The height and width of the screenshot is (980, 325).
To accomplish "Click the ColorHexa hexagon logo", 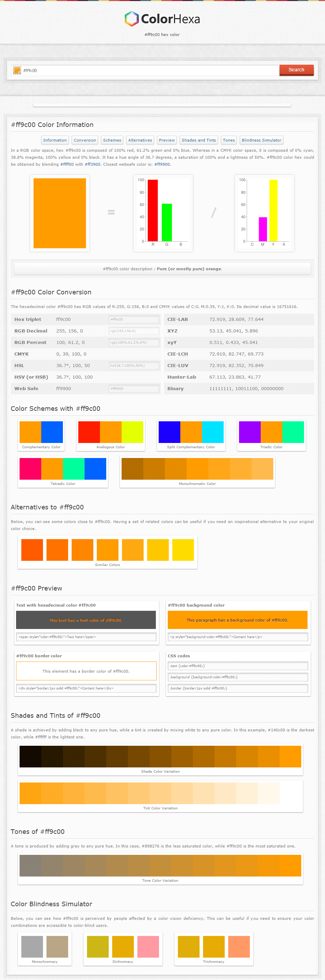I will [x=131, y=19].
